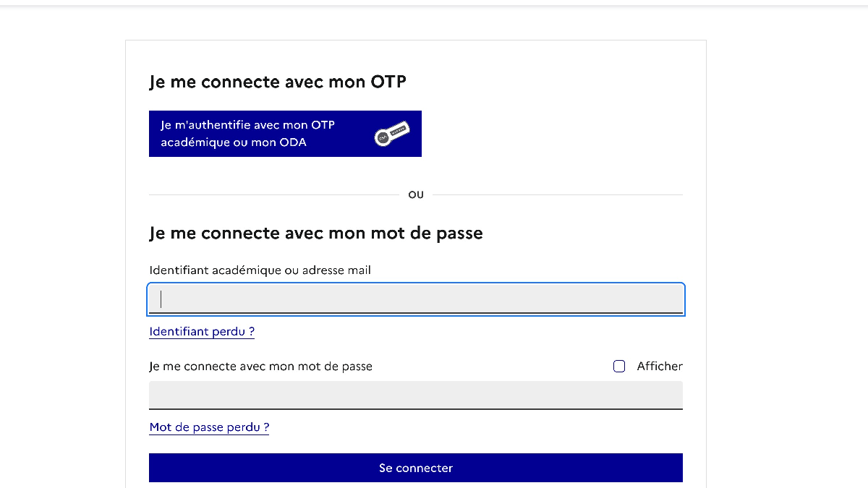The height and width of the screenshot is (488, 868).
Task: Focus the identifiant académique input field
Action: point(416,299)
